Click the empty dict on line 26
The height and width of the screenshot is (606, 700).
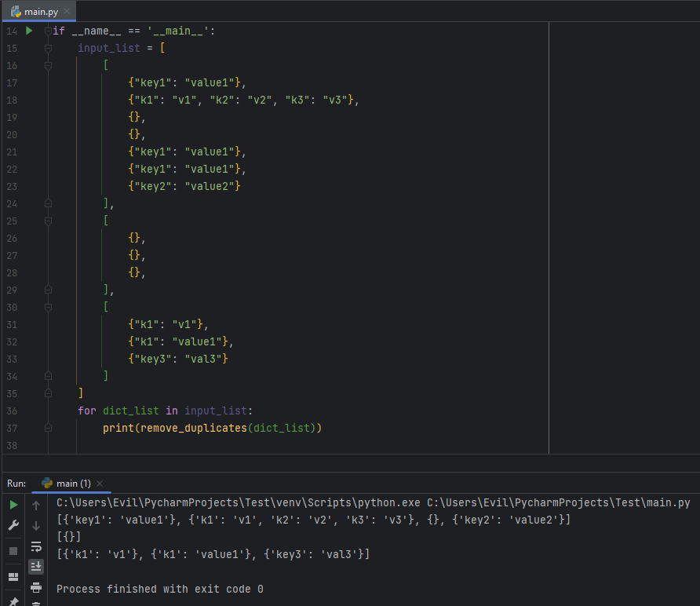click(134, 238)
